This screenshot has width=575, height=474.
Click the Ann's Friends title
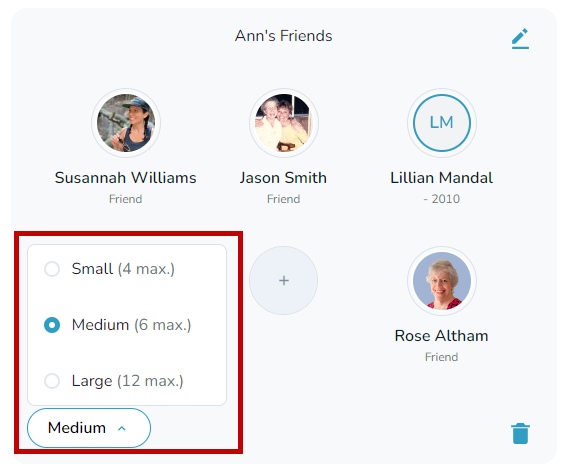coord(283,36)
